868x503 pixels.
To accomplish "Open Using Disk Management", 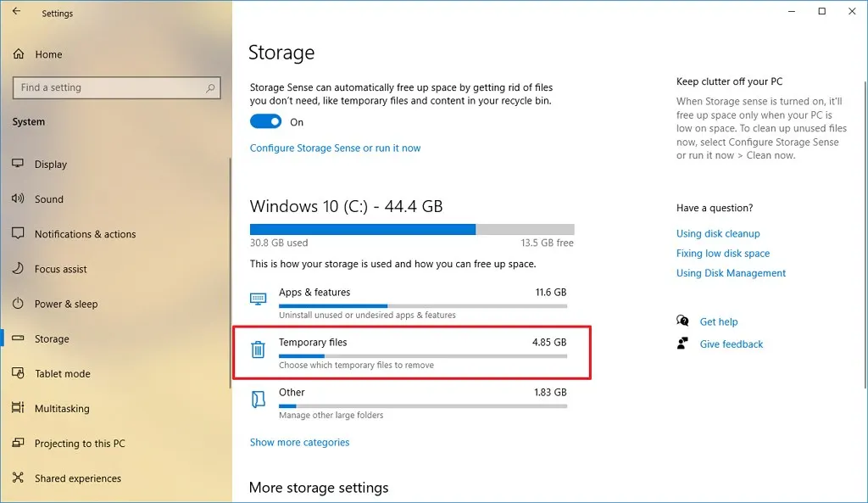I will point(731,273).
